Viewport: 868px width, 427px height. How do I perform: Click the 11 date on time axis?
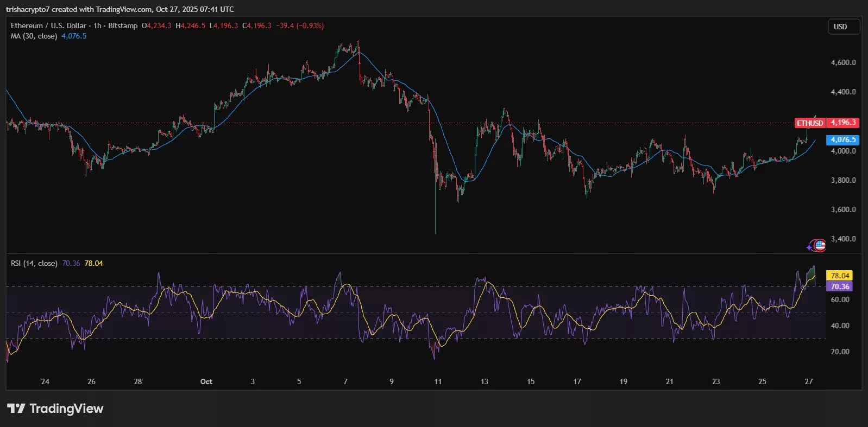(x=438, y=381)
